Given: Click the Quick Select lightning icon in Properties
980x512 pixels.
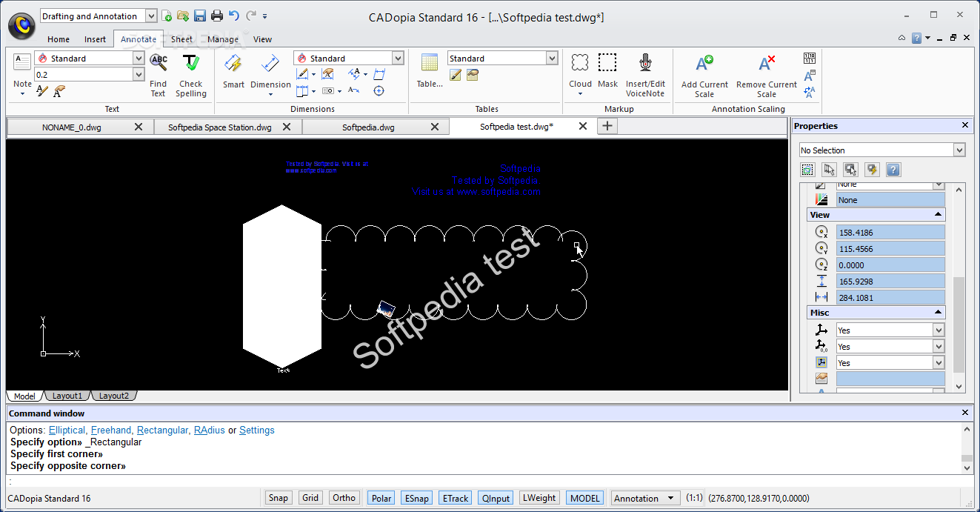Looking at the screenshot, I should (872, 170).
